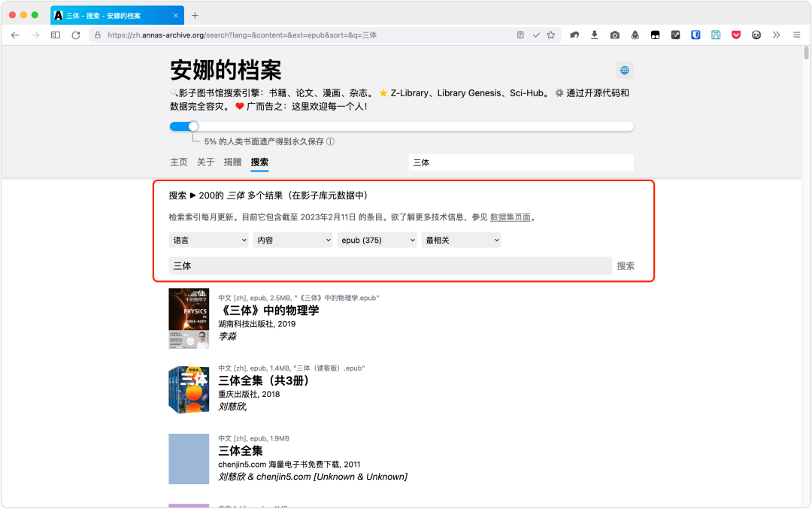The width and height of the screenshot is (812, 509).
Task: Open the 内容 content dropdown
Action: point(292,241)
